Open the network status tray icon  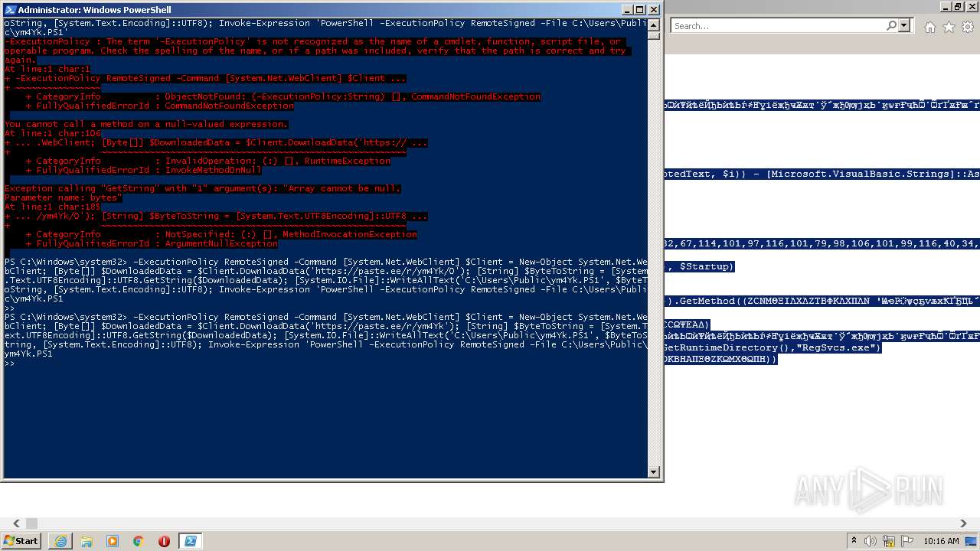(890, 541)
